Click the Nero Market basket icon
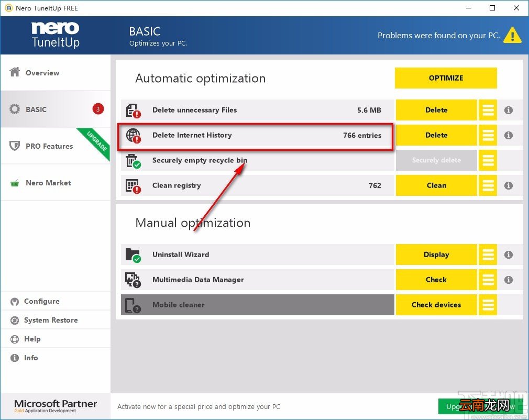This screenshot has height=420, width=529. 15,183
